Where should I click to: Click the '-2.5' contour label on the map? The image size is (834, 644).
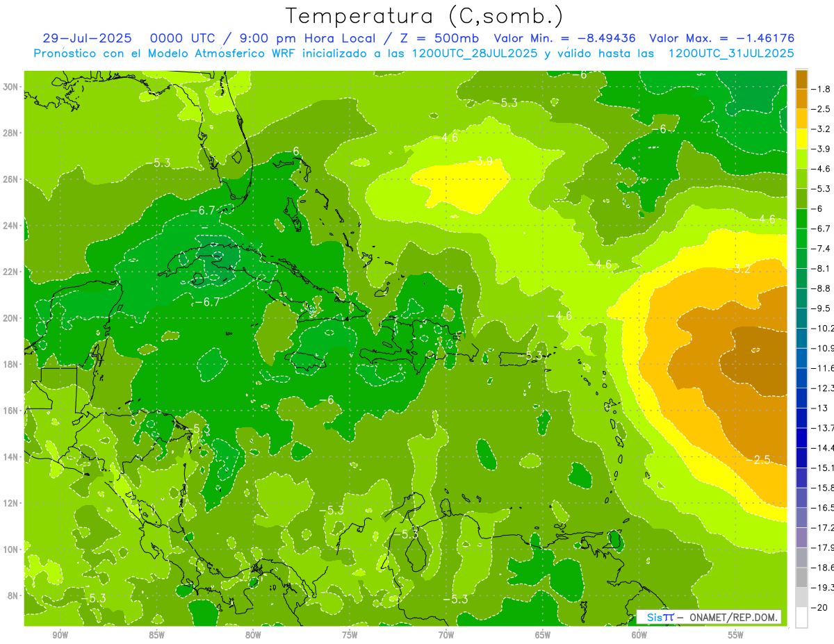(759, 460)
